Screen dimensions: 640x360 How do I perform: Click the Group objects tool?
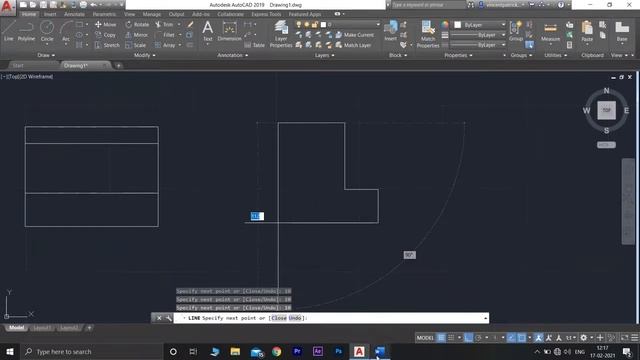point(516,31)
